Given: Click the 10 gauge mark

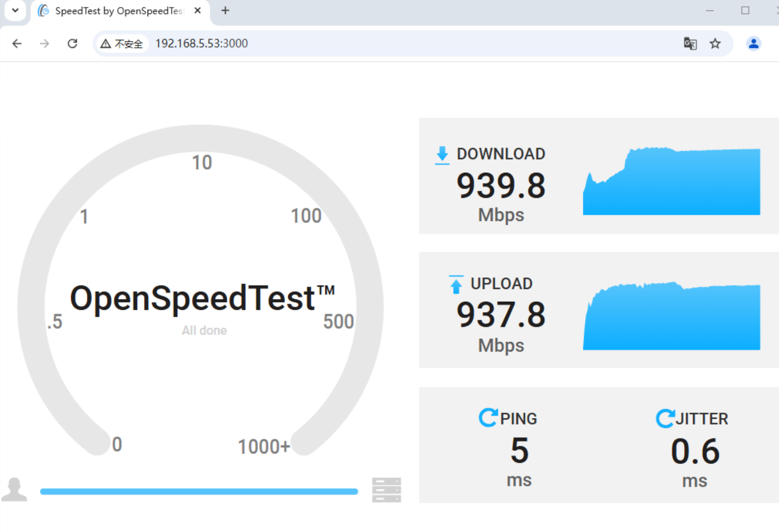Looking at the screenshot, I should [x=202, y=163].
